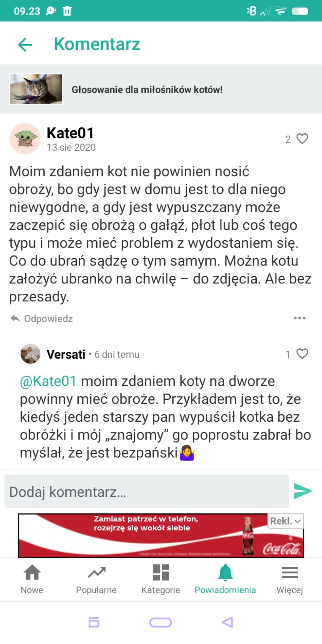This screenshot has height=644, width=322.
Task: Open the Kategorie tab
Action: (161, 579)
